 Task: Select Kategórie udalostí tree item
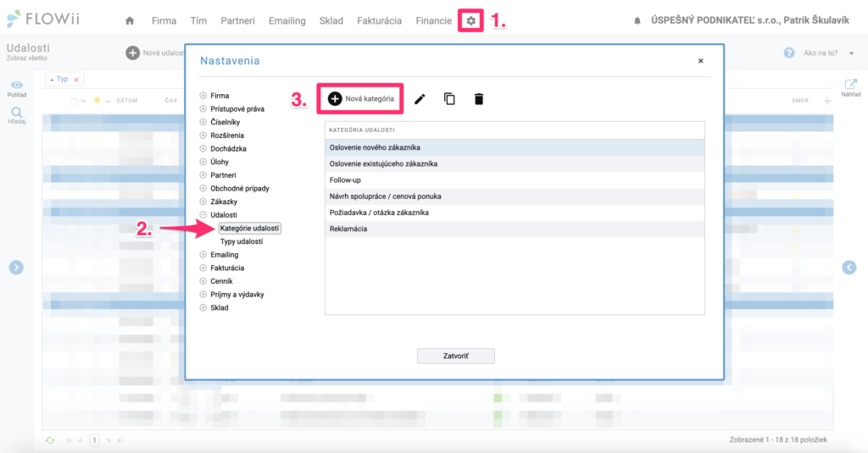coord(250,229)
